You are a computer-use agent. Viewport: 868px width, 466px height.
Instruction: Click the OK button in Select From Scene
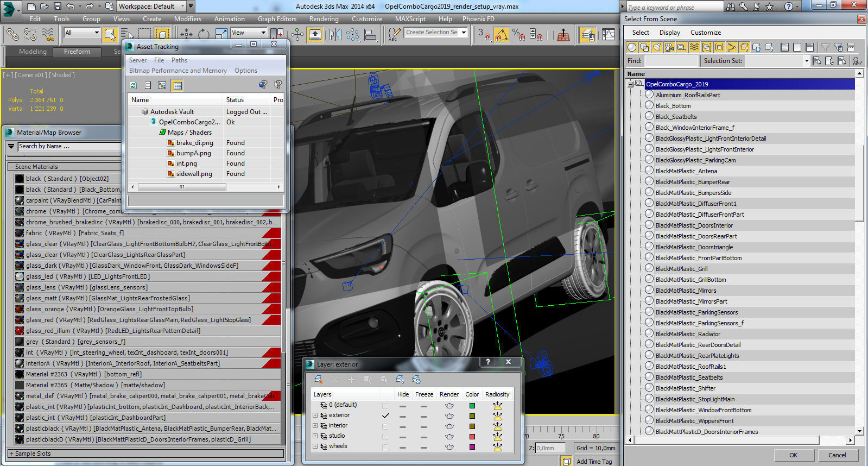(793, 455)
